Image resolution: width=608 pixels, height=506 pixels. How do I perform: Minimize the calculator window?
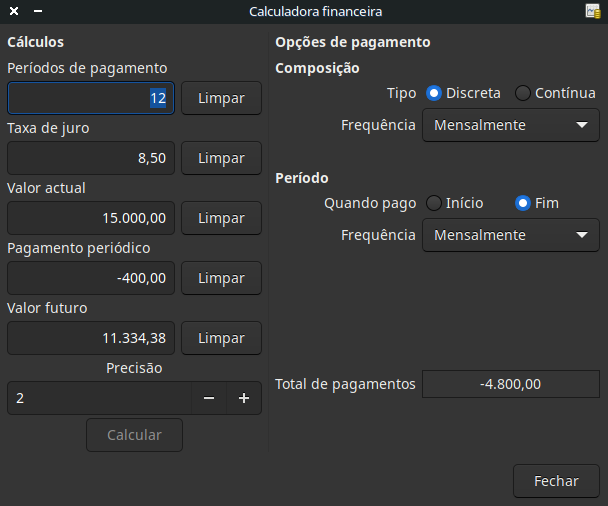tap(38, 11)
